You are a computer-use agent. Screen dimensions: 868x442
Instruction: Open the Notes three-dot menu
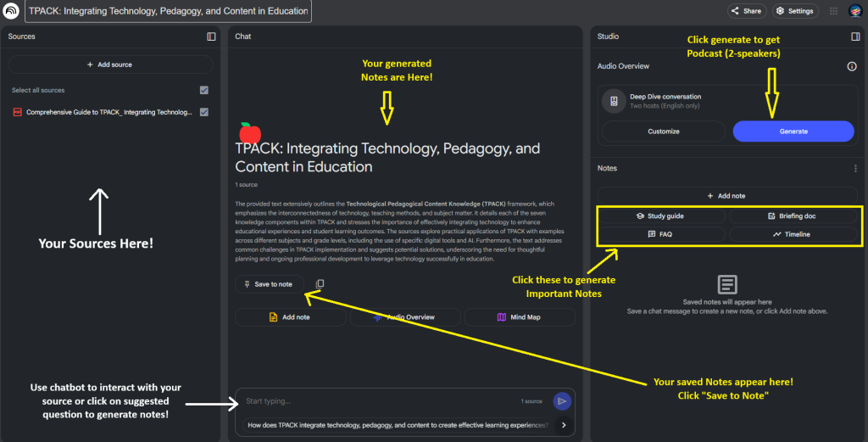[x=854, y=169]
